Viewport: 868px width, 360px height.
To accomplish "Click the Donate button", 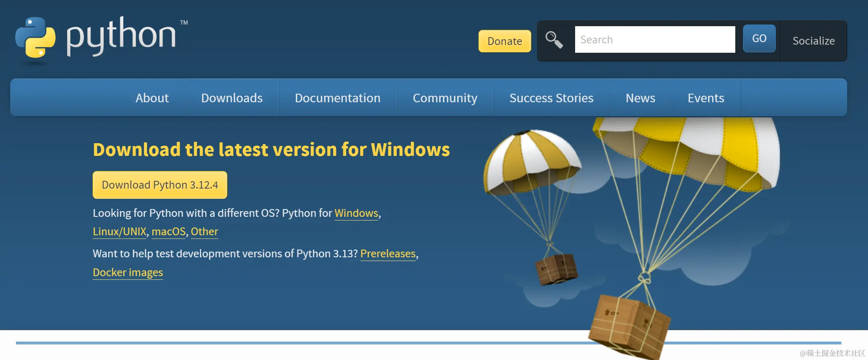I will (505, 41).
